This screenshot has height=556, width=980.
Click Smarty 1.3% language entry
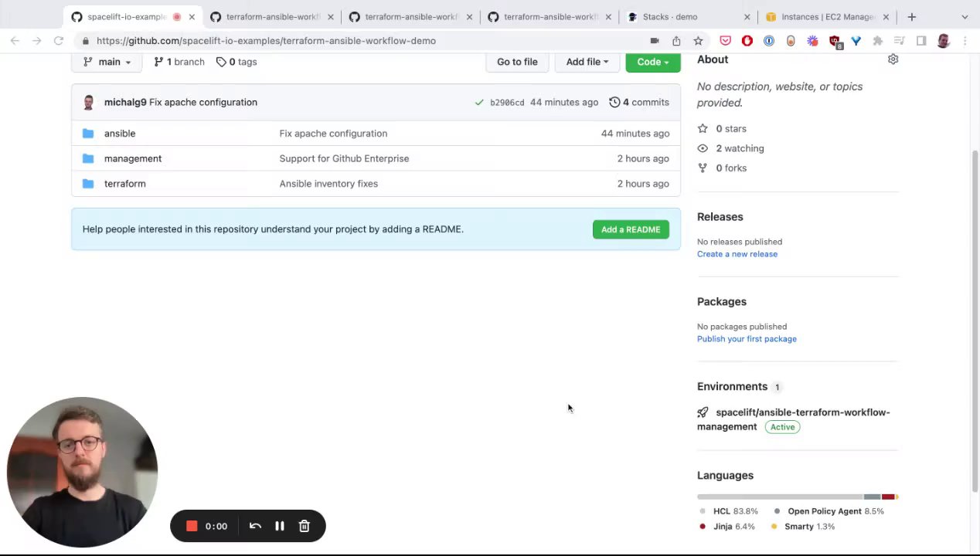804,527
